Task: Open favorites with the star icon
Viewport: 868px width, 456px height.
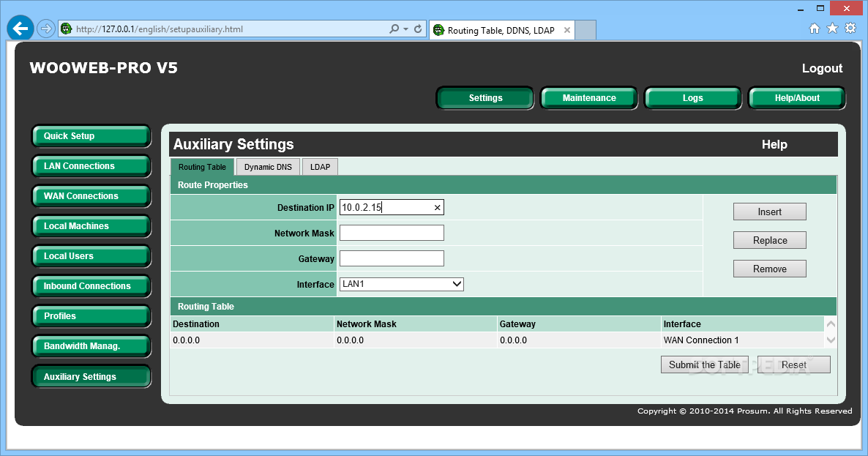Action: pos(832,29)
